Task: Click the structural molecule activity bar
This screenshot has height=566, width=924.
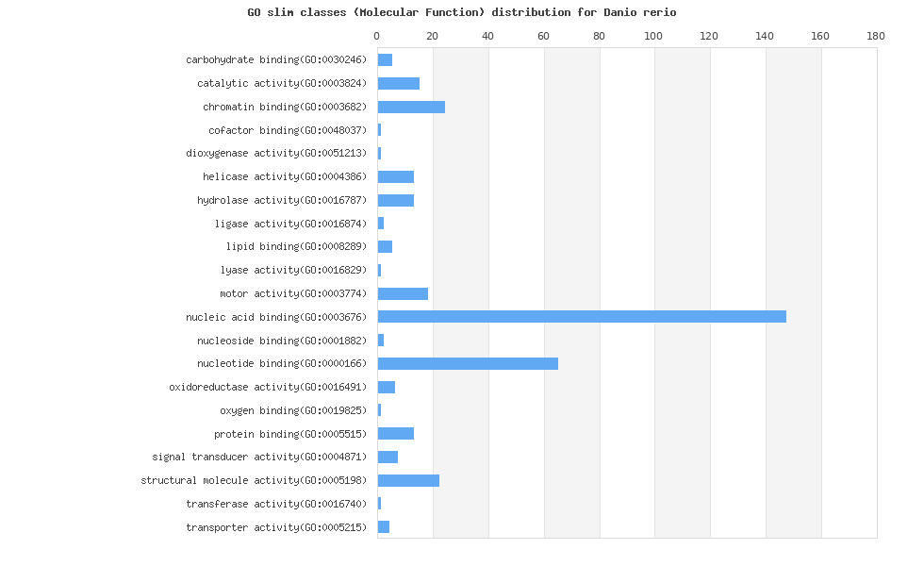Action: tap(408, 480)
